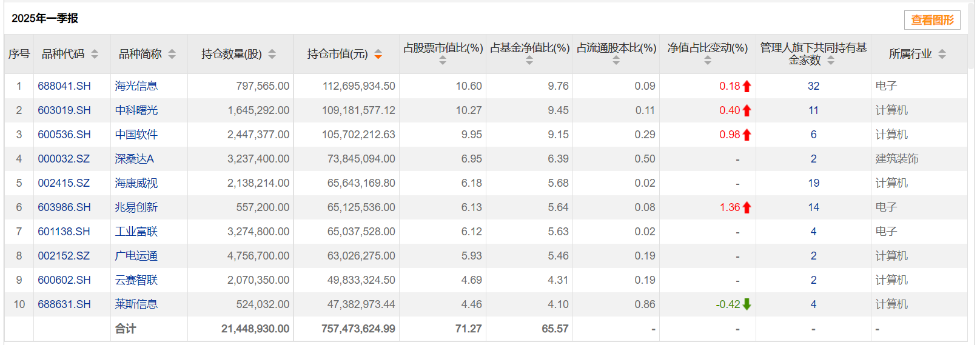Image resolution: width=980 pixels, height=345 pixels.
Task: Click green down arrow beside -0.42
Action: [747, 304]
